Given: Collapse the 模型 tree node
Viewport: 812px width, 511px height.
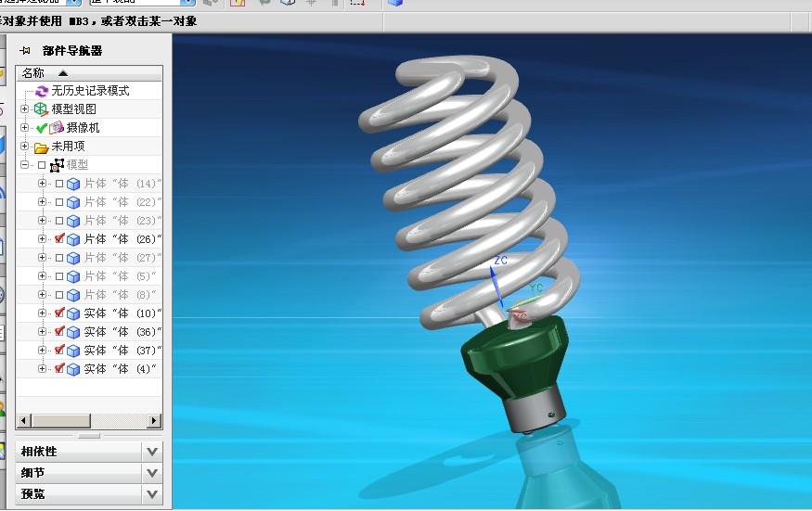Looking at the screenshot, I should click(24, 165).
